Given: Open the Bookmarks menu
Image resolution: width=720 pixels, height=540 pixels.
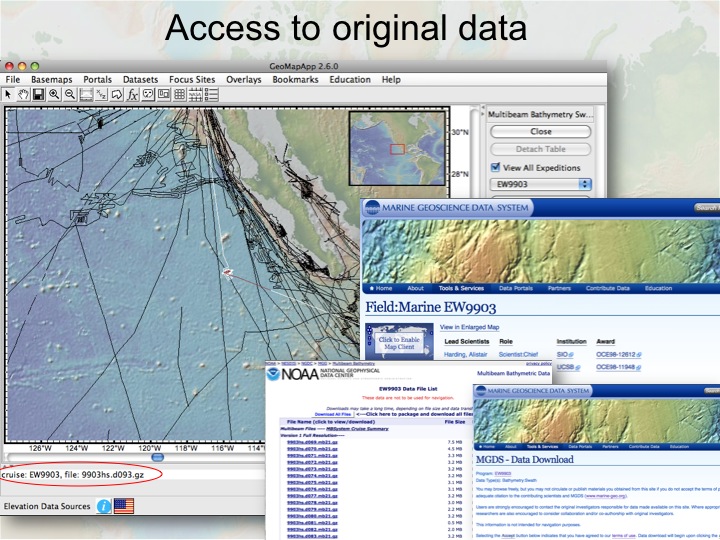Looking at the screenshot, I should coord(295,79).
